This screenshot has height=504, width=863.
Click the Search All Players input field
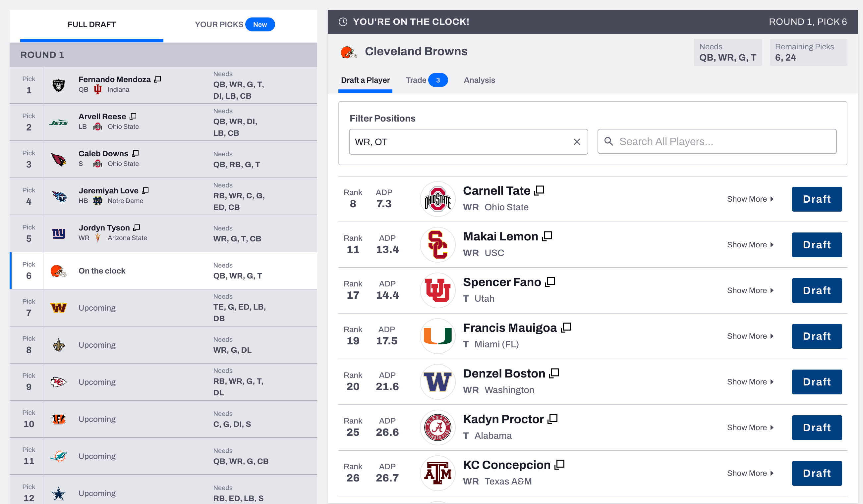(716, 141)
